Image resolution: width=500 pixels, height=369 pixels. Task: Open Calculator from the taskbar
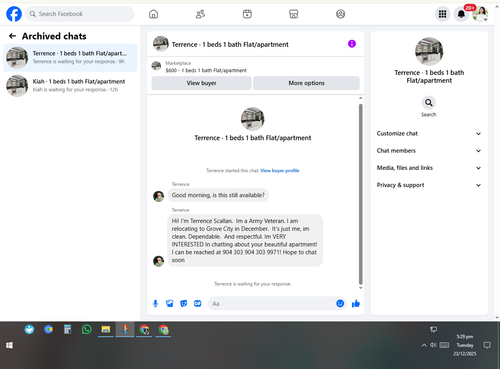point(67,330)
